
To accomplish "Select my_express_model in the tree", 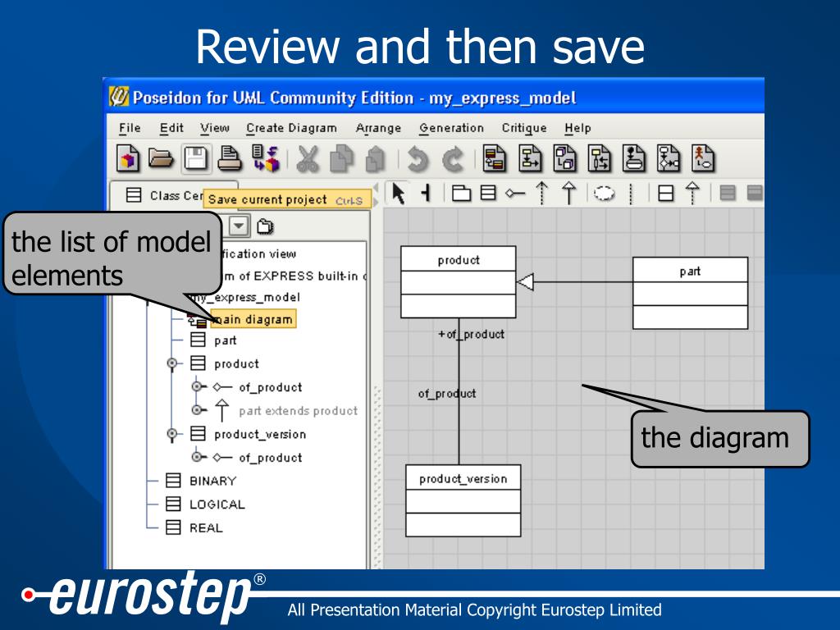I will click(246, 297).
